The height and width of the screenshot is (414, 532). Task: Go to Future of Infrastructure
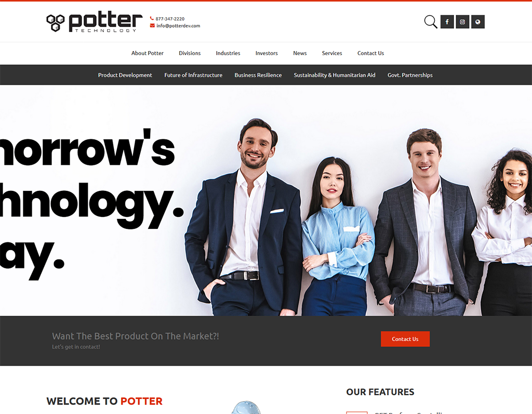point(193,75)
